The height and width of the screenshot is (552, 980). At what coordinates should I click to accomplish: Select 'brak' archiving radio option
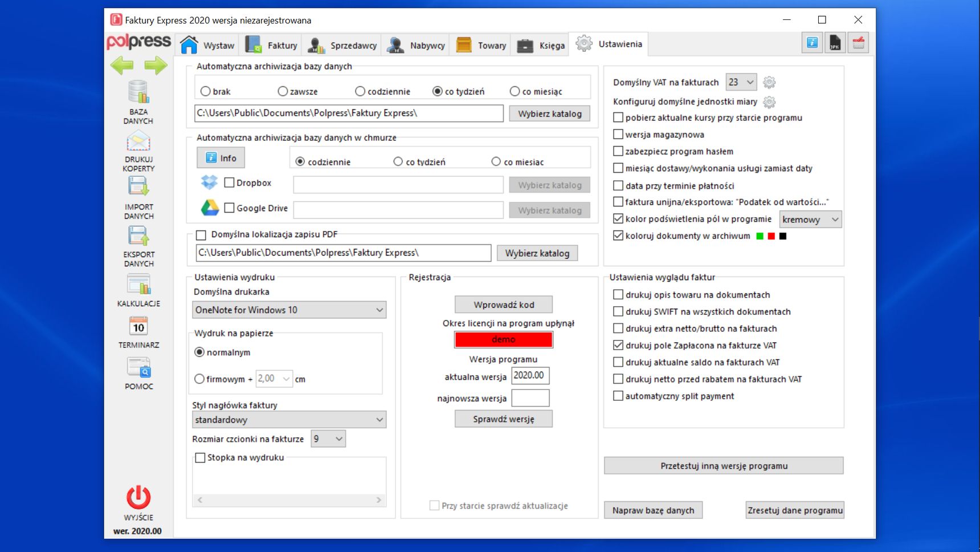(x=206, y=91)
